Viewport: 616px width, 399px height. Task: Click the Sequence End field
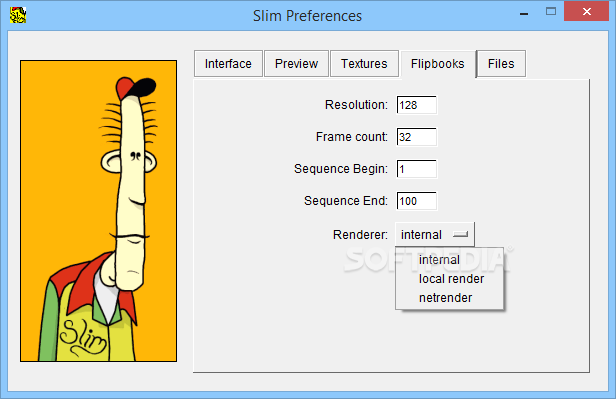pyautogui.click(x=416, y=201)
